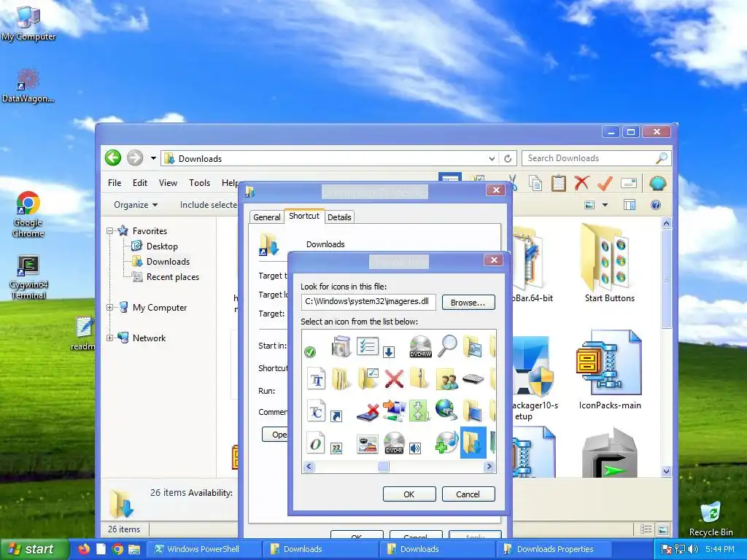
Task: Switch to the Details tab
Action: pyautogui.click(x=339, y=217)
